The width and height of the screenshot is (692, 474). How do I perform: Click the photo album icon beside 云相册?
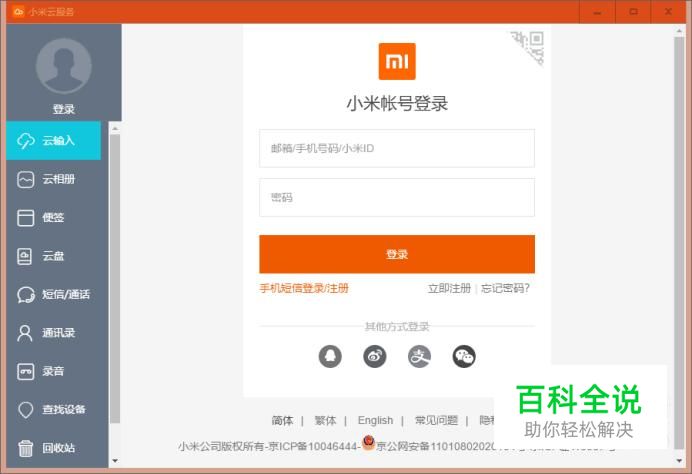tap(26, 180)
